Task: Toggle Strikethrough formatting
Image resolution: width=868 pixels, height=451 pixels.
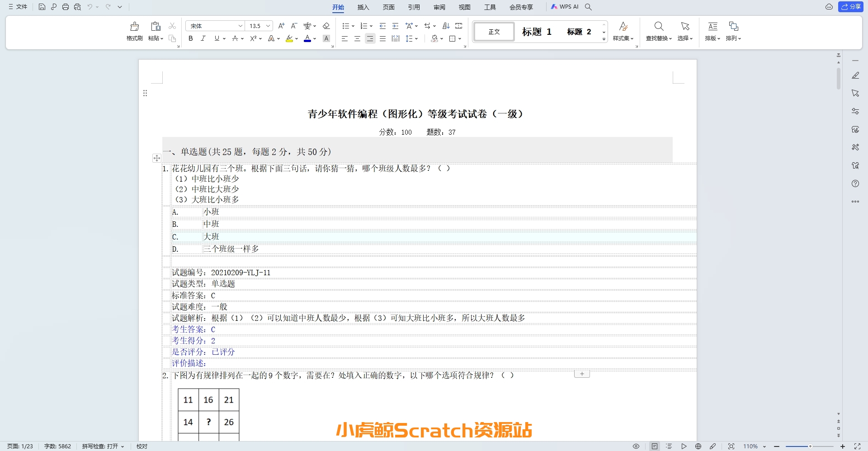Action: tap(235, 38)
